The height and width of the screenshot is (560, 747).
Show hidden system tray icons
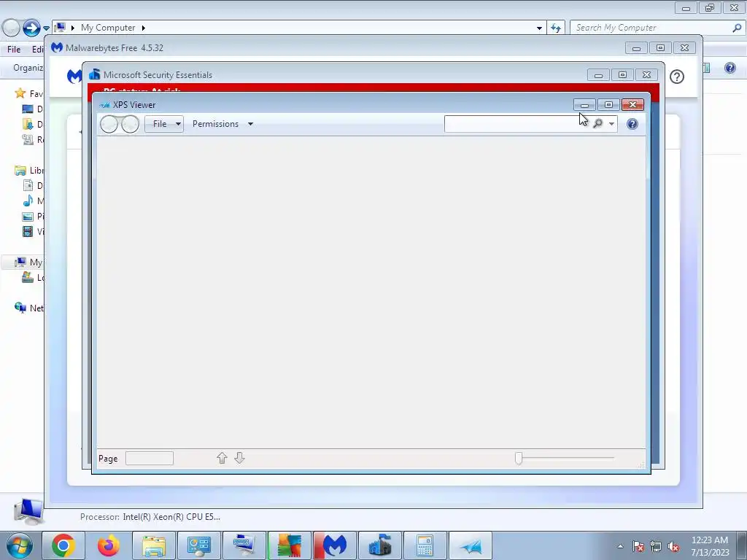620,546
